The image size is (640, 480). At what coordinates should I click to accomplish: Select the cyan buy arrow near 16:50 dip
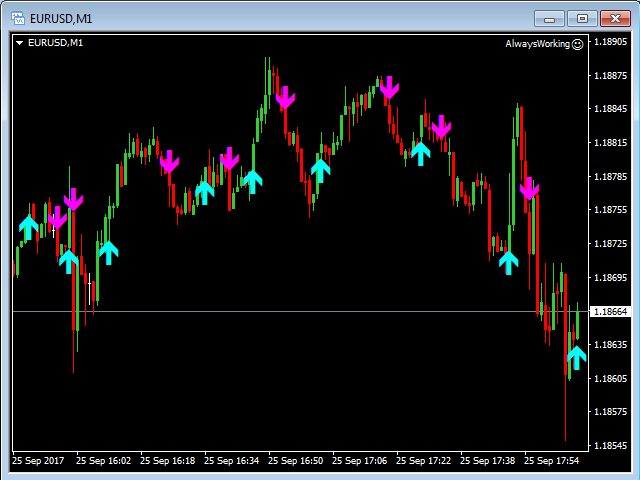pos(321,171)
